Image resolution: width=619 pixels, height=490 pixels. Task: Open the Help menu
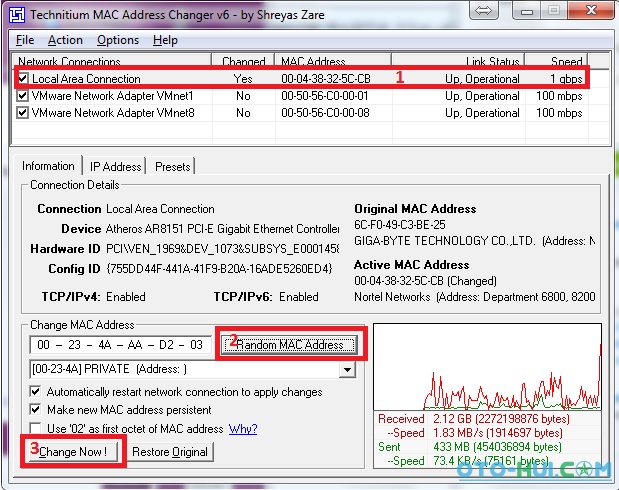click(165, 40)
